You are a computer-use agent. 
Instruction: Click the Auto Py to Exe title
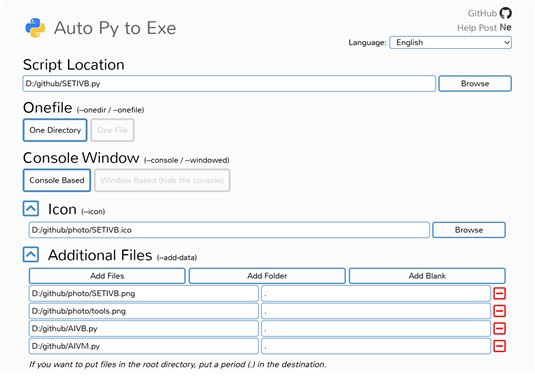(115, 28)
